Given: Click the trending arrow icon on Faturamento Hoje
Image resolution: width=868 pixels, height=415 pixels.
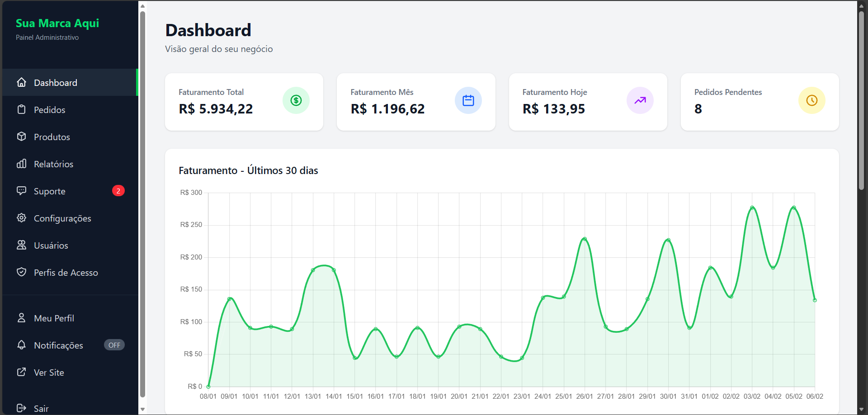Looking at the screenshot, I should pyautogui.click(x=640, y=100).
